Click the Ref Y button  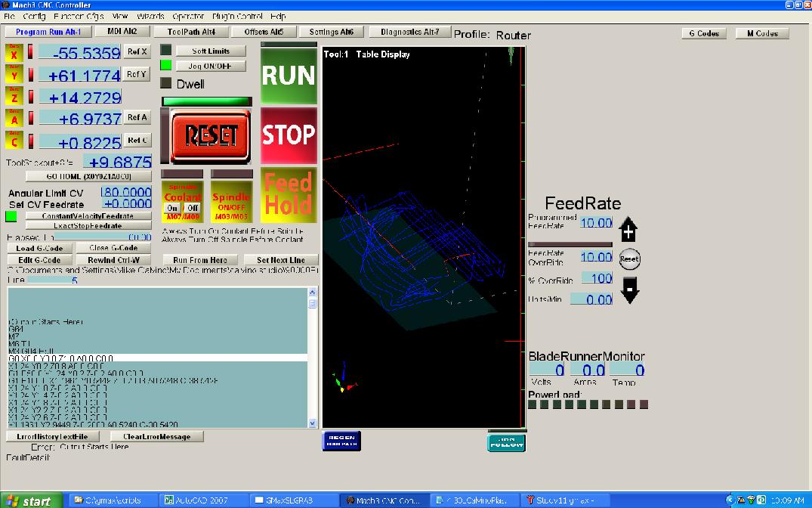tap(137, 74)
